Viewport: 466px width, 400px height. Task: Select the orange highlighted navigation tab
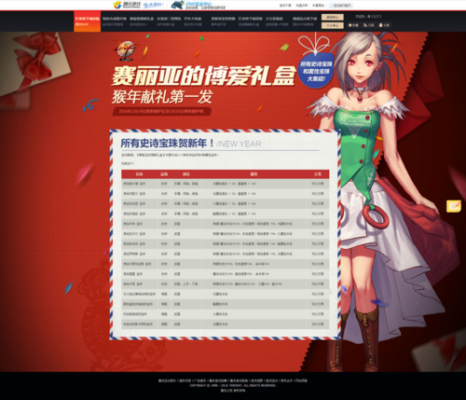(x=87, y=21)
